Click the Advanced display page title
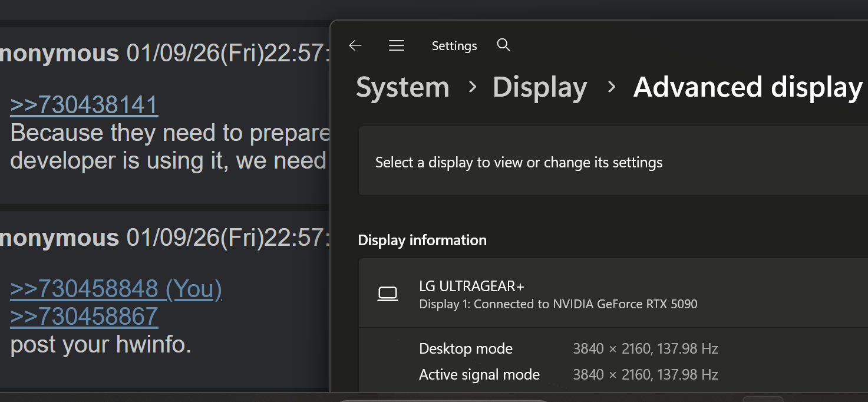The image size is (868, 402). 748,87
